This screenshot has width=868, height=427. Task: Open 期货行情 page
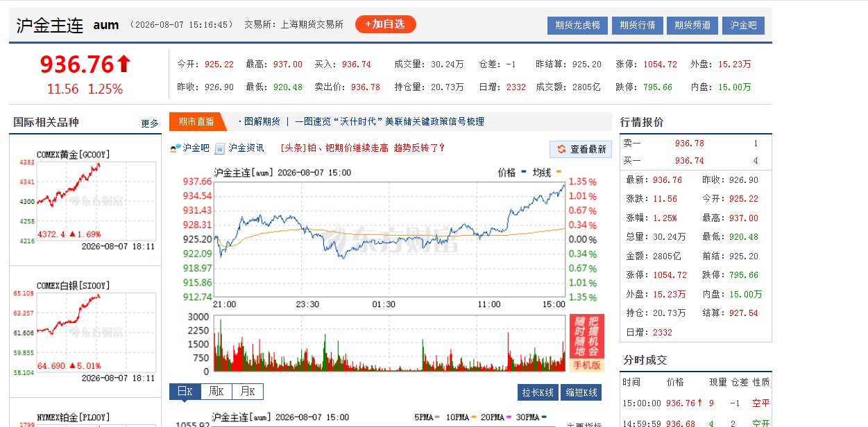point(637,26)
